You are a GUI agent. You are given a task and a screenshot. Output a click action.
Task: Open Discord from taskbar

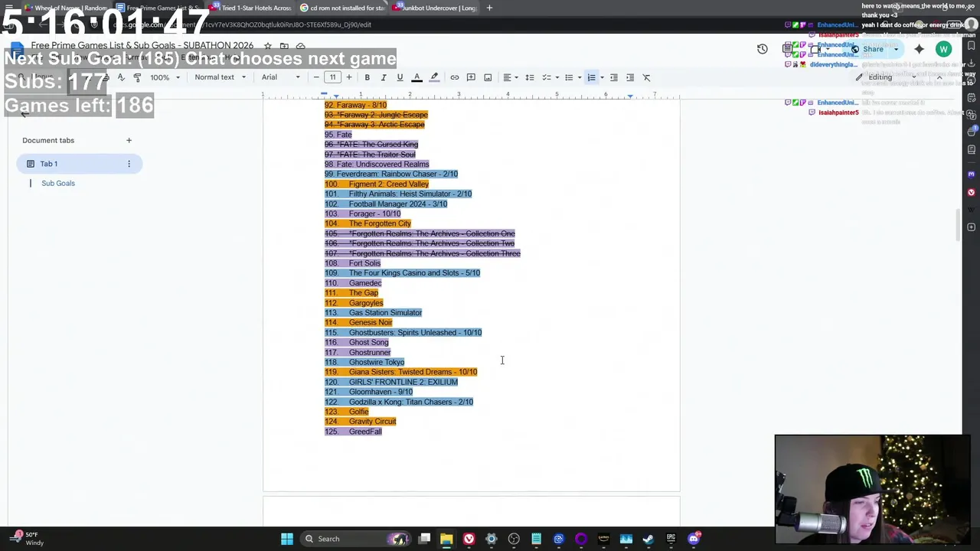pyautogui.click(x=694, y=539)
